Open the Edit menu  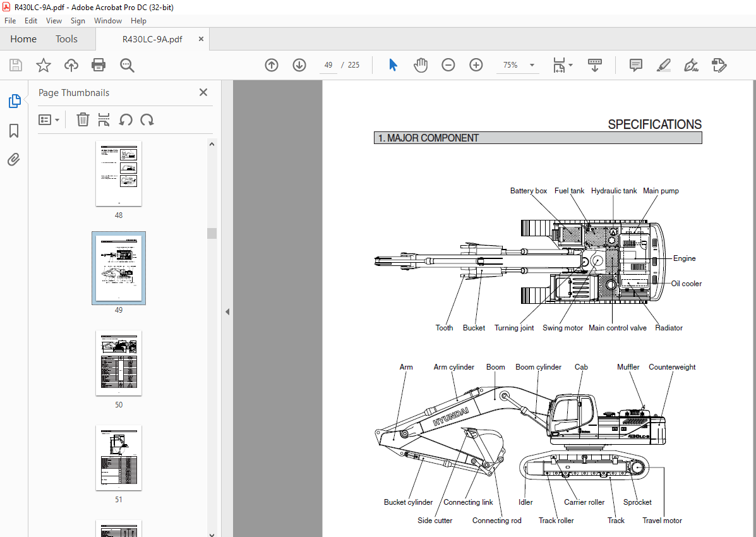pos(31,21)
